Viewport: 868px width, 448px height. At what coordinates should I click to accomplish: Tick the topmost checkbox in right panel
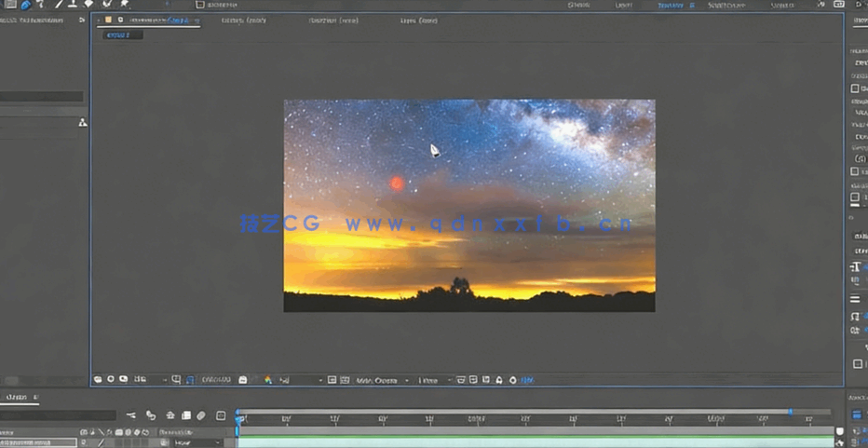click(x=855, y=88)
